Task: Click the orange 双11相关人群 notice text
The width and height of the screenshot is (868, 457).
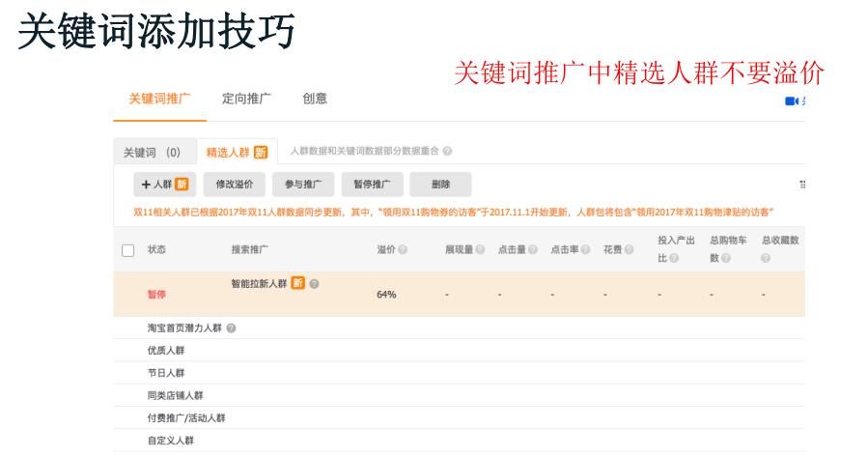Action: pyautogui.click(x=454, y=213)
